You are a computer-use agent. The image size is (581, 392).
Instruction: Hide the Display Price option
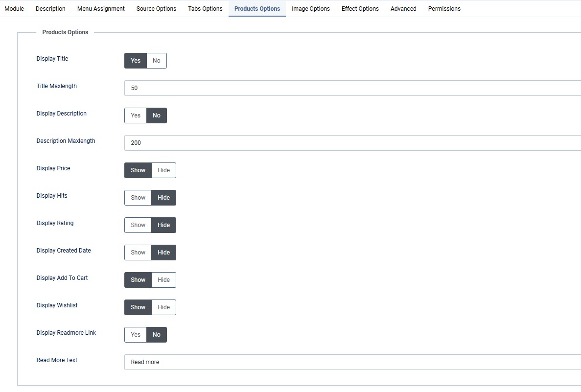click(x=163, y=170)
